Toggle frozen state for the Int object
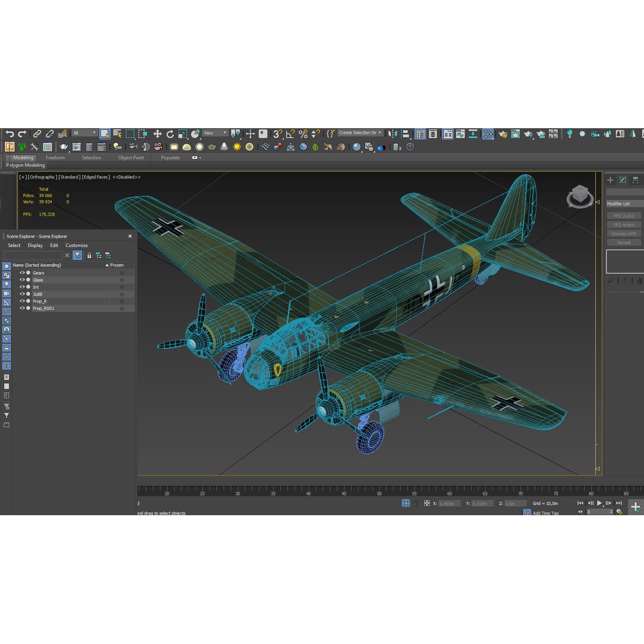The height and width of the screenshot is (644, 644). (x=122, y=287)
